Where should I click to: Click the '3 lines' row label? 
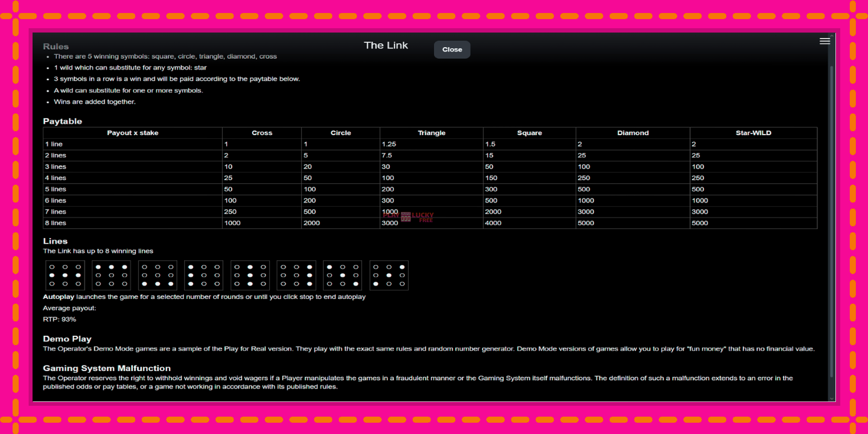(56, 167)
